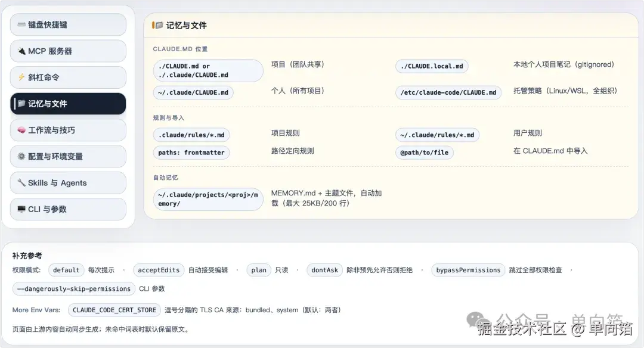
Task: Click the 自动记忆 section label
Action: (x=165, y=178)
